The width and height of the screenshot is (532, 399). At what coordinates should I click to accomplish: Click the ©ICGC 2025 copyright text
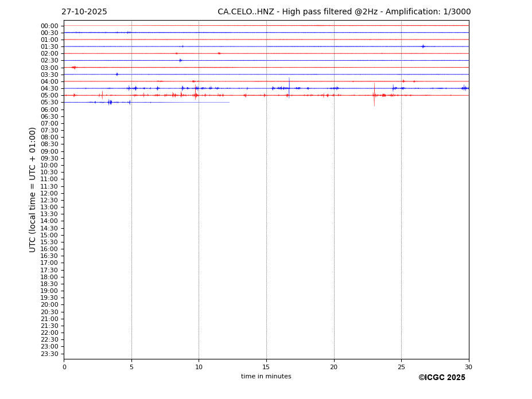tap(441, 378)
